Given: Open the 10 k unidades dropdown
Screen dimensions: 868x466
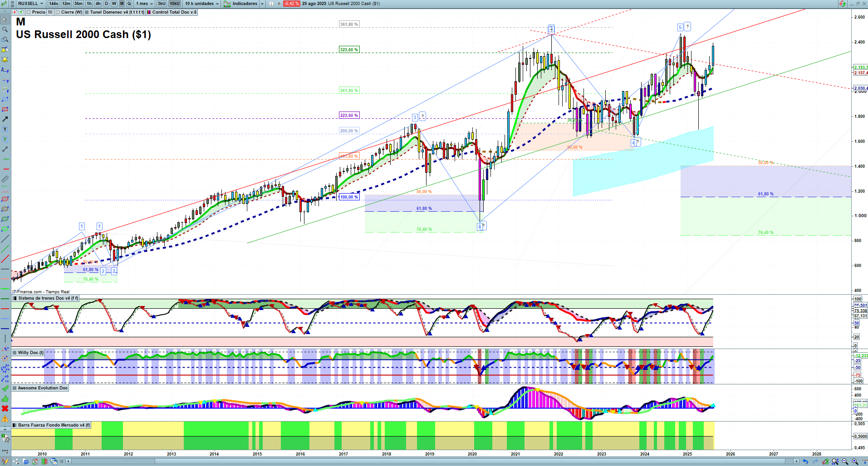Looking at the screenshot, I should coord(201,4).
